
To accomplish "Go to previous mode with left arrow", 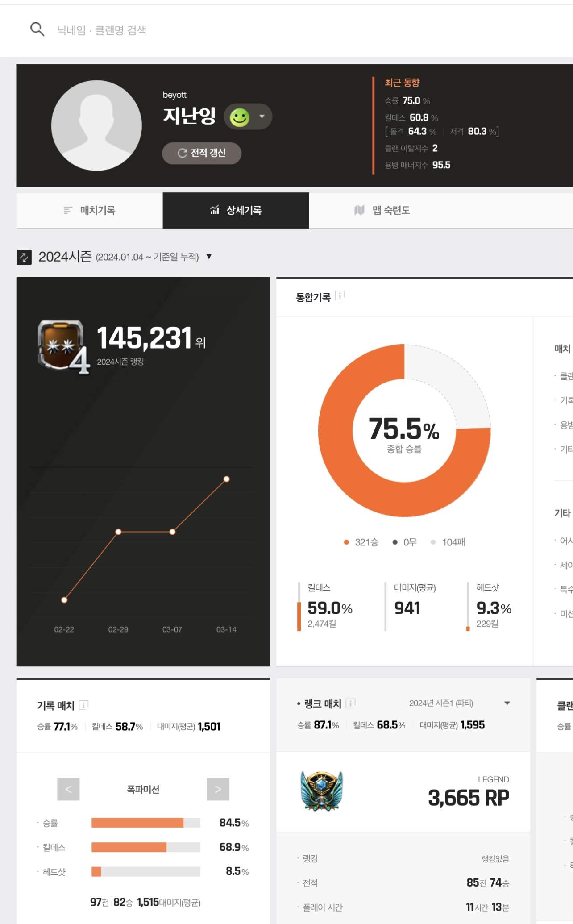I will (68, 789).
